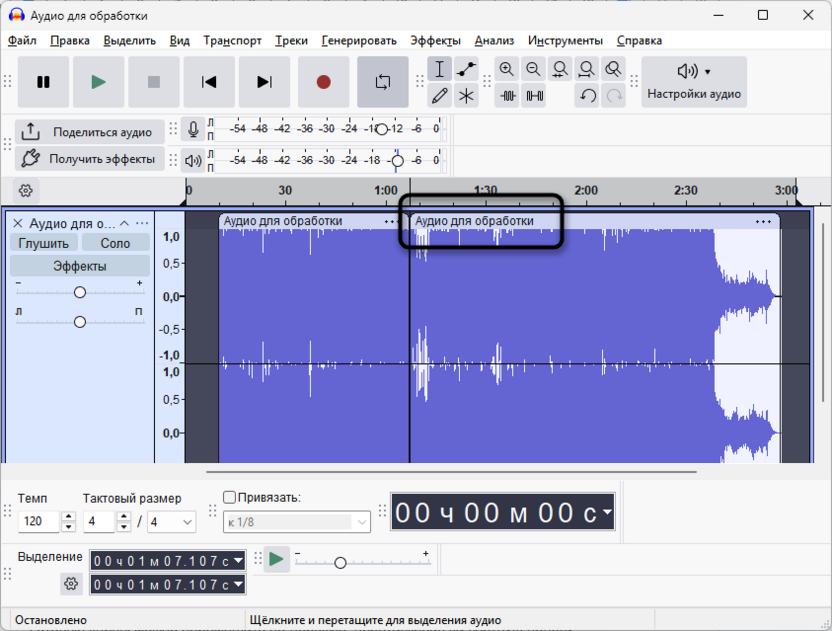The width and height of the screenshot is (832, 631).
Task: Open track effects via Эффекты button
Action: [79, 263]
